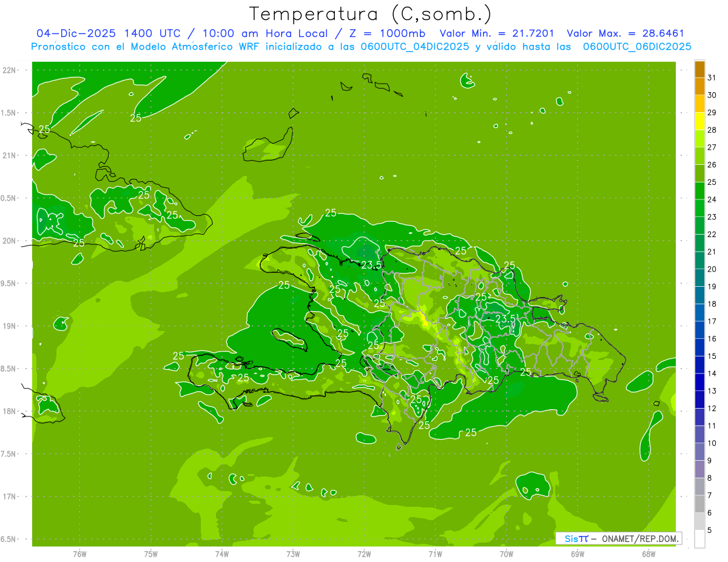Click legend swatch between 30 and 31

(x=699, y=86)
